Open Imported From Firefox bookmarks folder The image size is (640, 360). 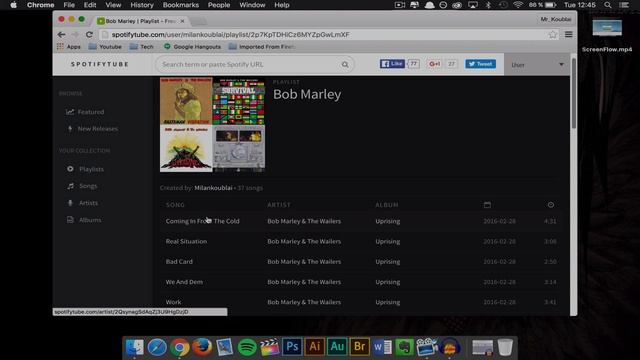pos(262,47)
